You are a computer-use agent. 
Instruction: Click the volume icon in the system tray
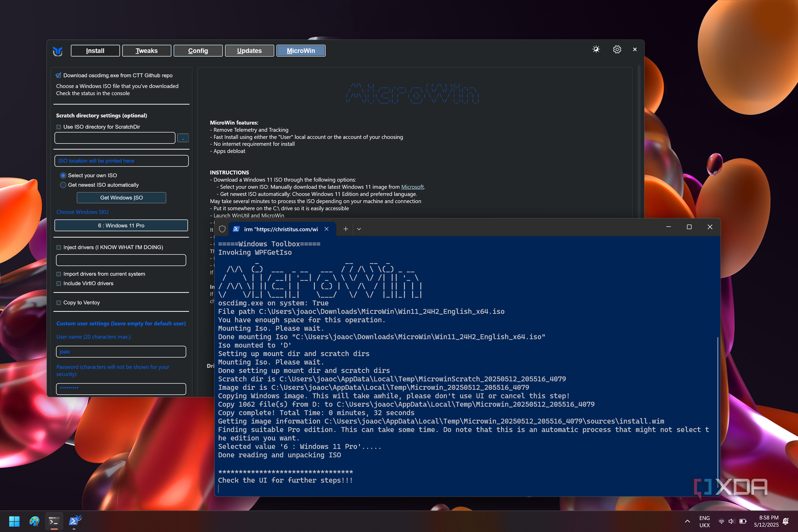click(x=731, y=521)
